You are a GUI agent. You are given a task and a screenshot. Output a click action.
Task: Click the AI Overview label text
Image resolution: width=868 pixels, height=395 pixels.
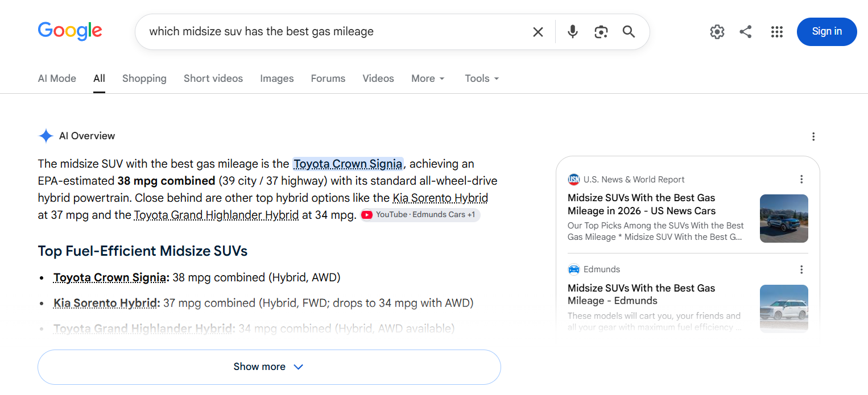point(87,136)
